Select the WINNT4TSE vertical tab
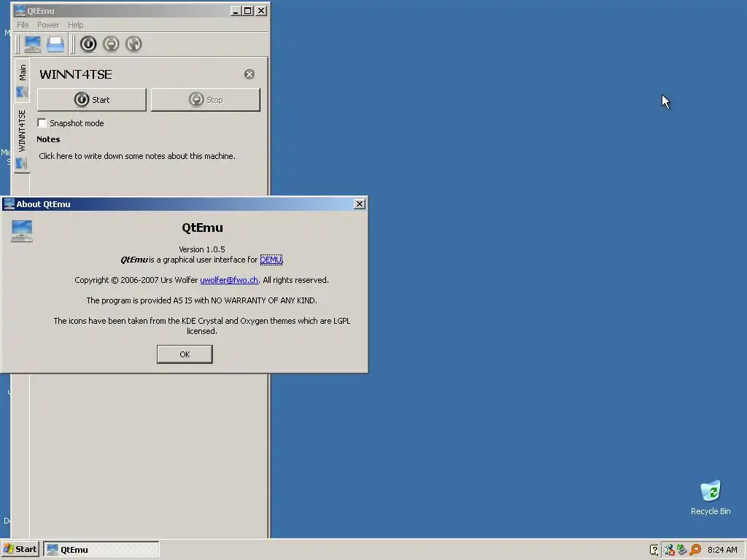 click(x=22, y=138)
